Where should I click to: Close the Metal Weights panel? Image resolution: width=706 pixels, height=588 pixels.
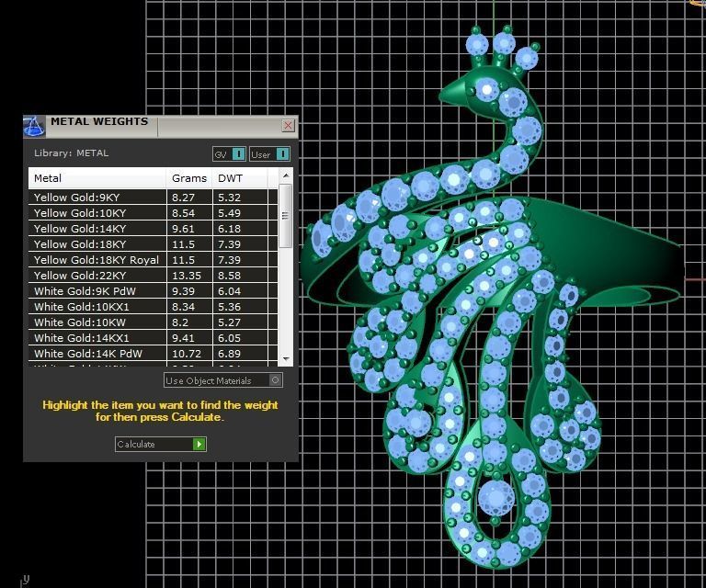click(x=288, y=126)
